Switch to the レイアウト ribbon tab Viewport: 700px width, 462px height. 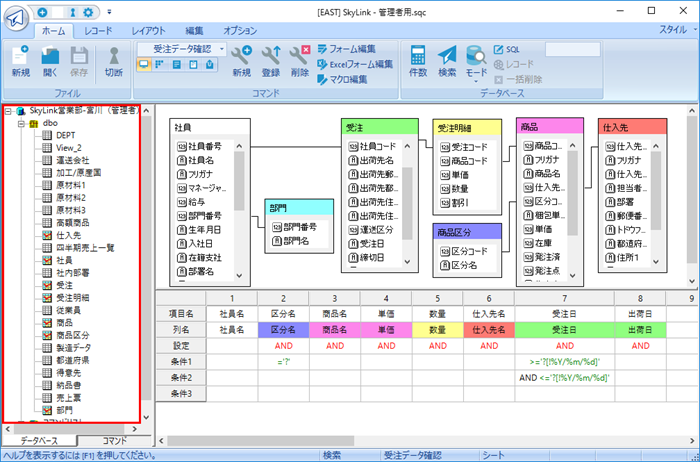[149, 31]
